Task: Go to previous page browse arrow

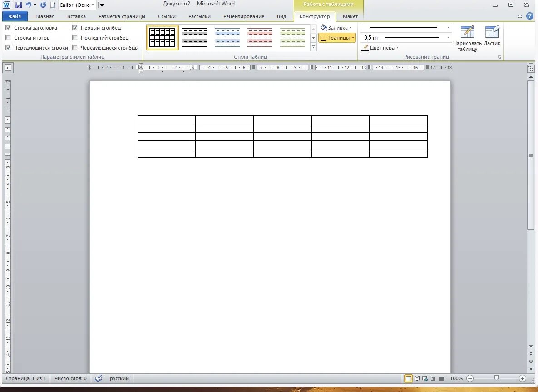Action: (531, 353)
